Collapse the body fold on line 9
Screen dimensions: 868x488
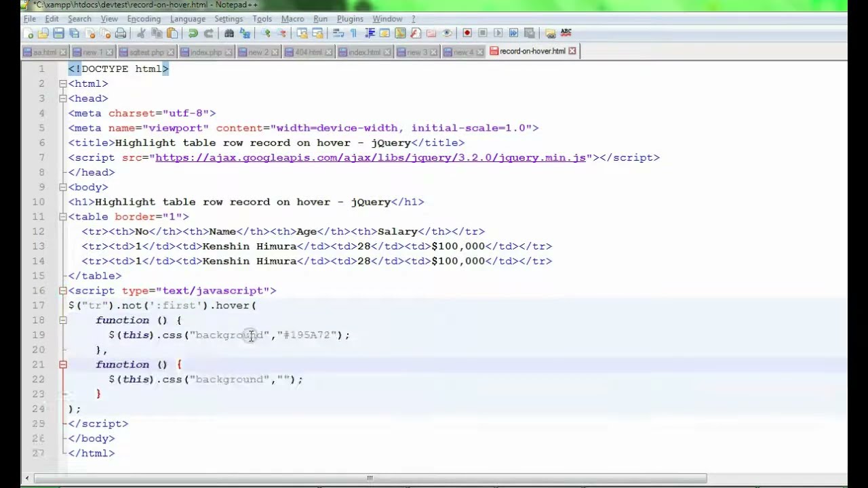tap(62, 187)
